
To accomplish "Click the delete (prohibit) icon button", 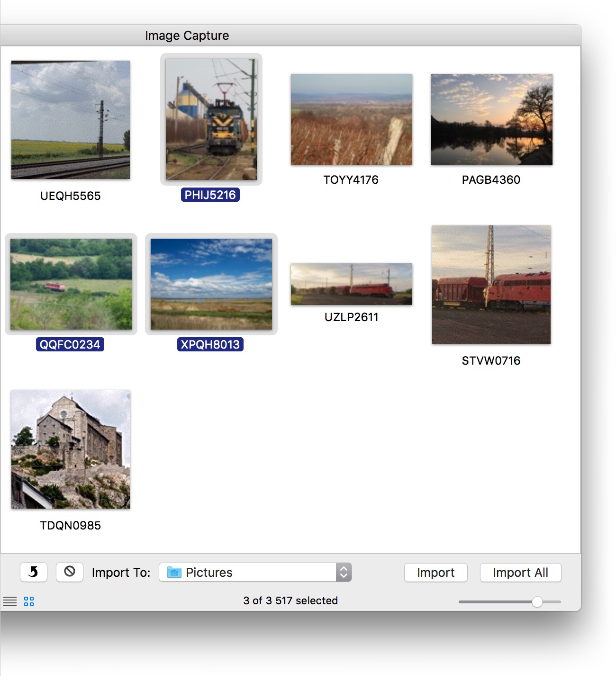I will point(70,572).
